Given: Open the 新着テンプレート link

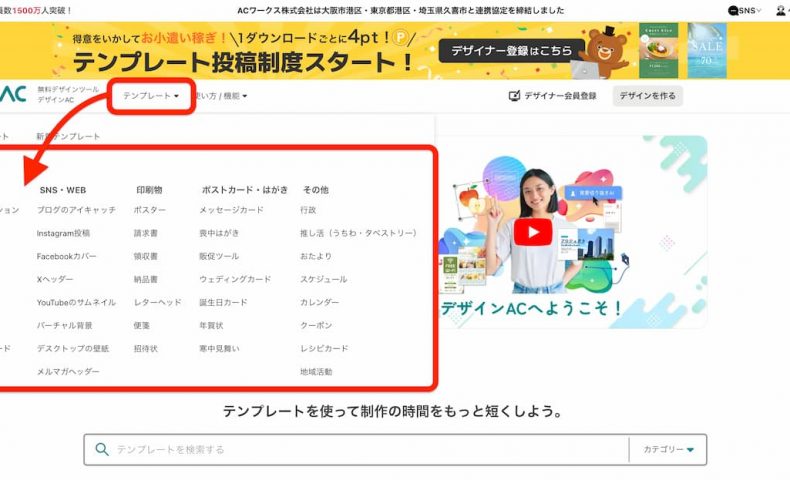Looking at the screenshot, I should click(68, 136).
